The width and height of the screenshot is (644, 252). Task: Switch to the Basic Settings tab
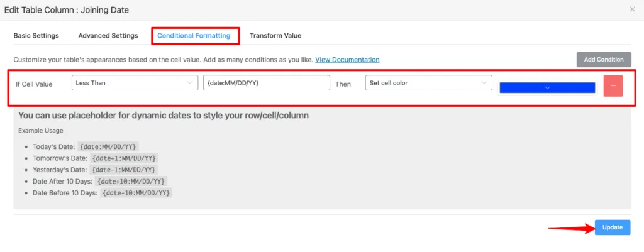[x=36, y=36]
